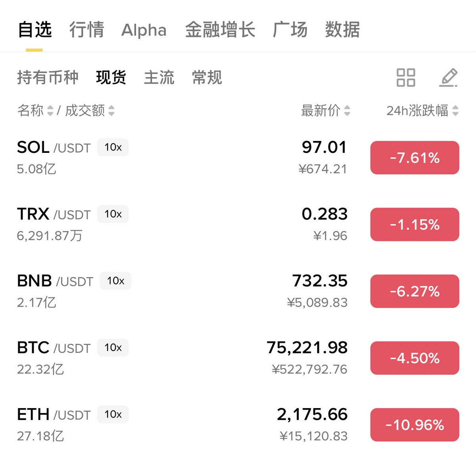
Task: Open the 金融增长 tab
Action: (220, 30)
